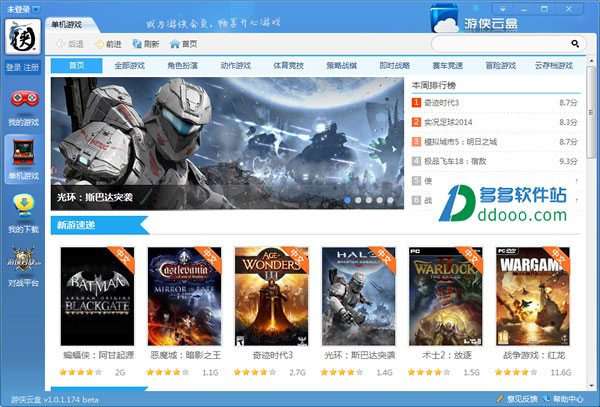The image size is (600, 407).
Task: Open the Wargame Red Dragon cover
Action: [x=533, y=296]
